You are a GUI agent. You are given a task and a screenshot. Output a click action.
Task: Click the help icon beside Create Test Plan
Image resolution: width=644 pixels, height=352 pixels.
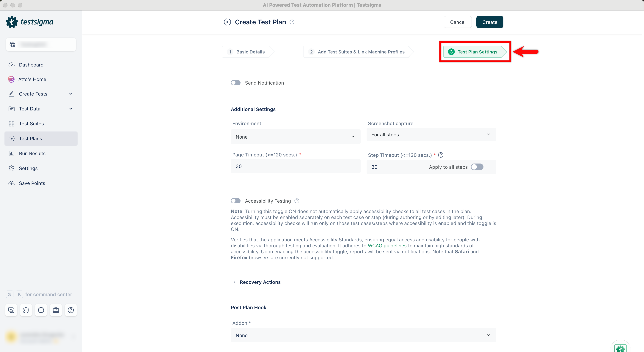point(292,22)
